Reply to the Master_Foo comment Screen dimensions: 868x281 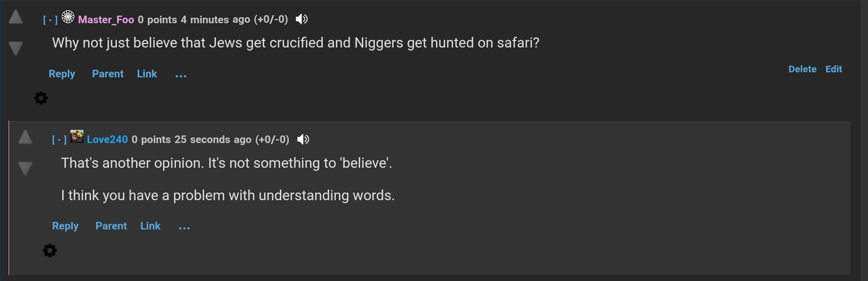[x=62, y=74]
